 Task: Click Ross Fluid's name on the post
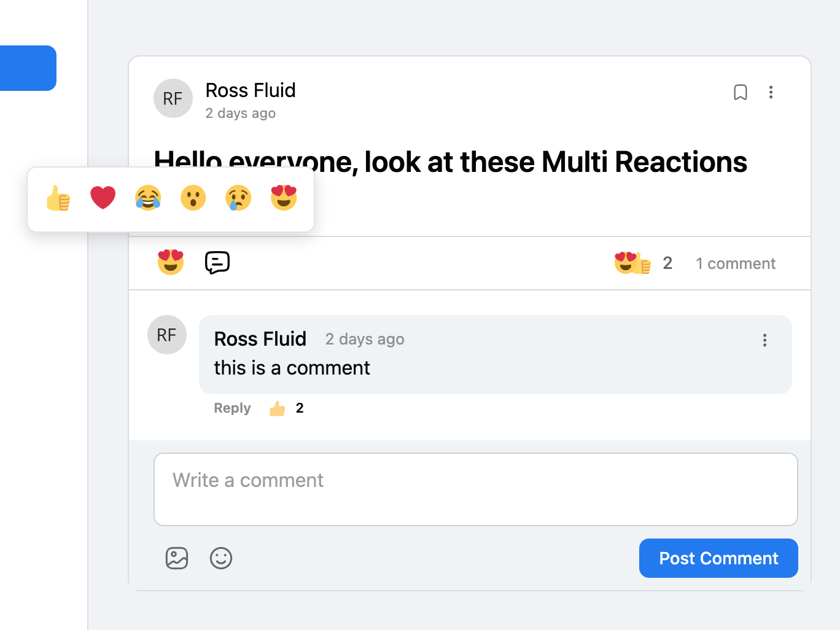[251, 90]
